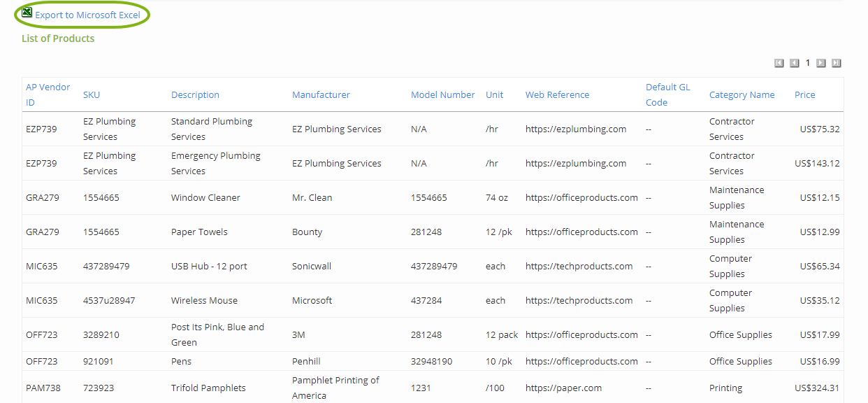Click the Trifold Pamphlets row description
868x403 pixels.
(208, 388)
